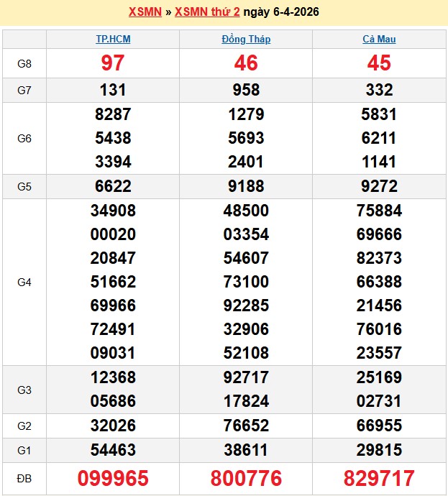This screenshot has height=496, width=448.
Task: Select Cà Mau special prize number 829717
Action: coord(379,478)
